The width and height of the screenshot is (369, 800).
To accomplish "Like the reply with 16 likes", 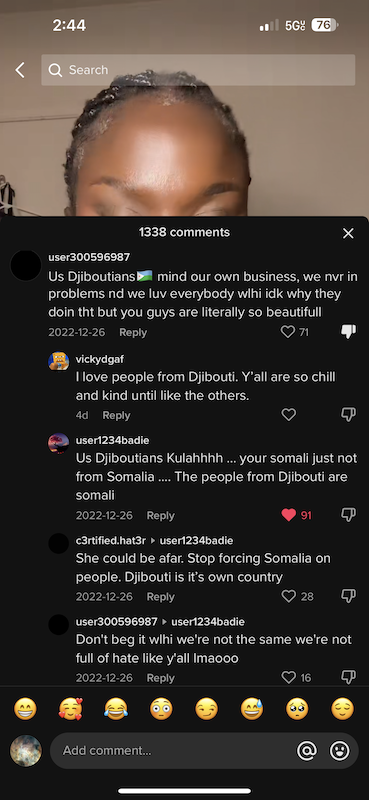I will click(x=289, y=677).
